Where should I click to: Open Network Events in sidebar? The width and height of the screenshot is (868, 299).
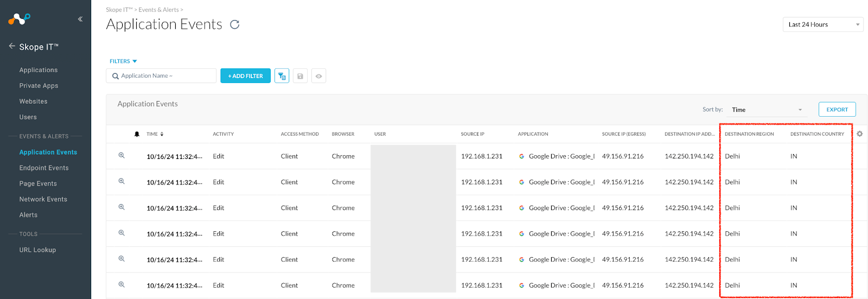[43, 200]
